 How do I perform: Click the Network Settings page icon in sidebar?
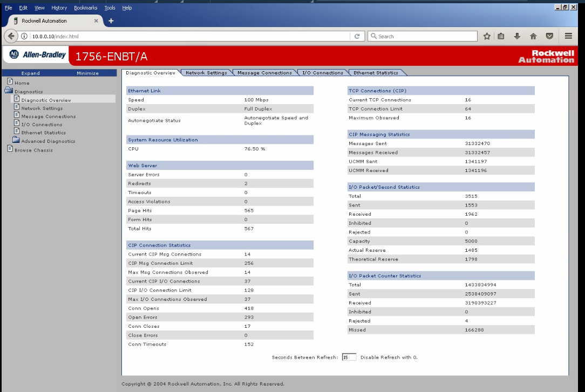(x=17, y=107)
